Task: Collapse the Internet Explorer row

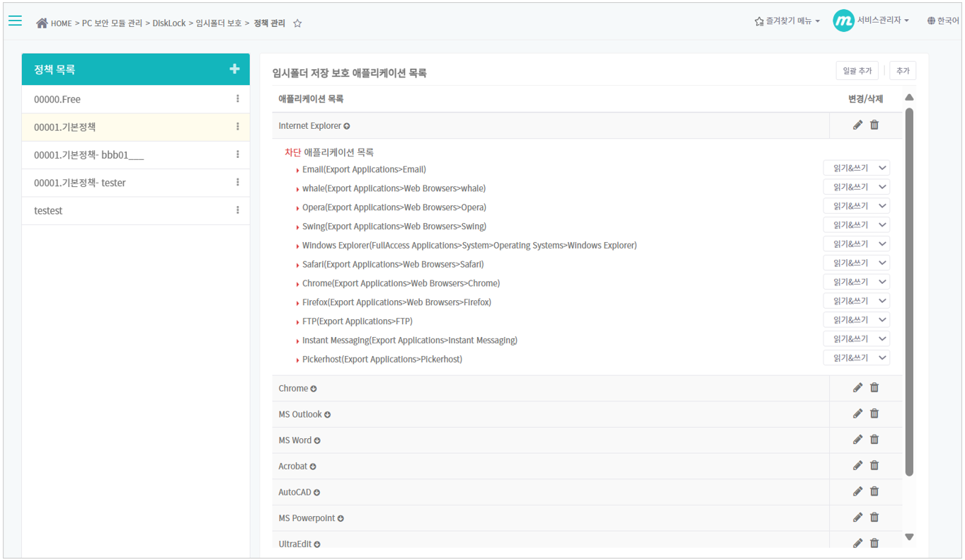Action: click(347, 126)
